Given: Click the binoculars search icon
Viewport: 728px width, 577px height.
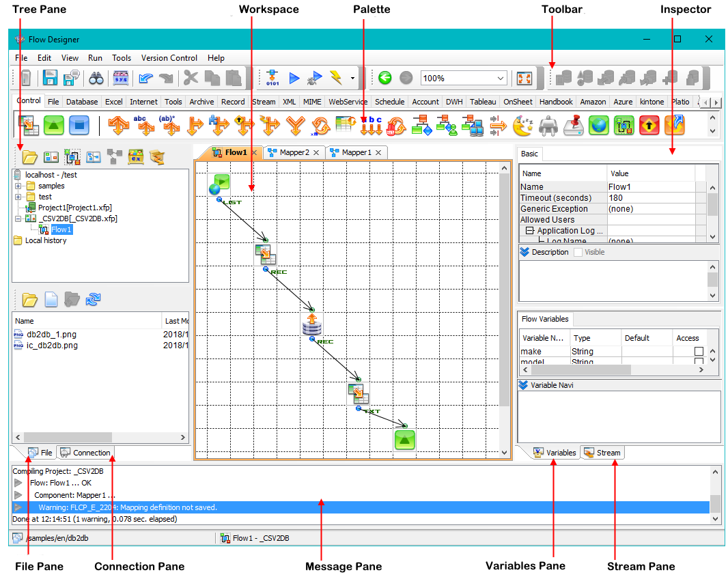Looking at the screenshot, I should click(x=96, y=79).
